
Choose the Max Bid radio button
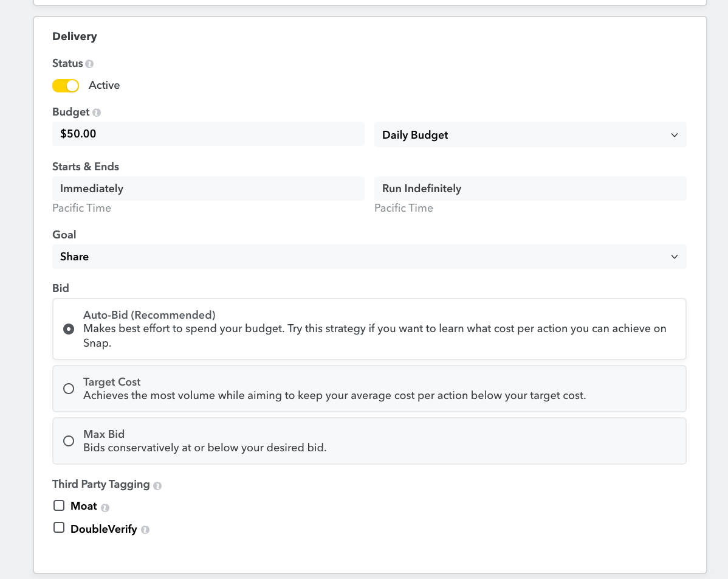(69, 441)
